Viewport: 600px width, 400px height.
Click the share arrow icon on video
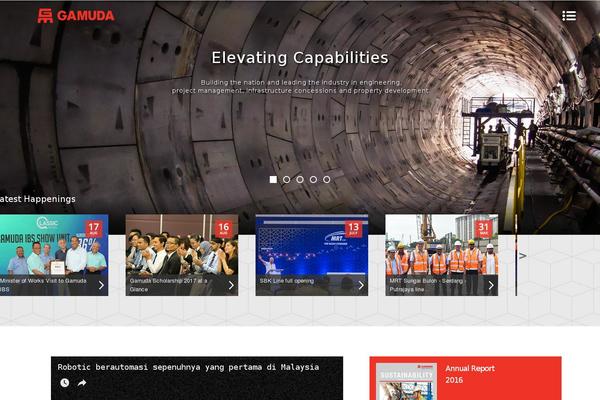tap(82, 383)
